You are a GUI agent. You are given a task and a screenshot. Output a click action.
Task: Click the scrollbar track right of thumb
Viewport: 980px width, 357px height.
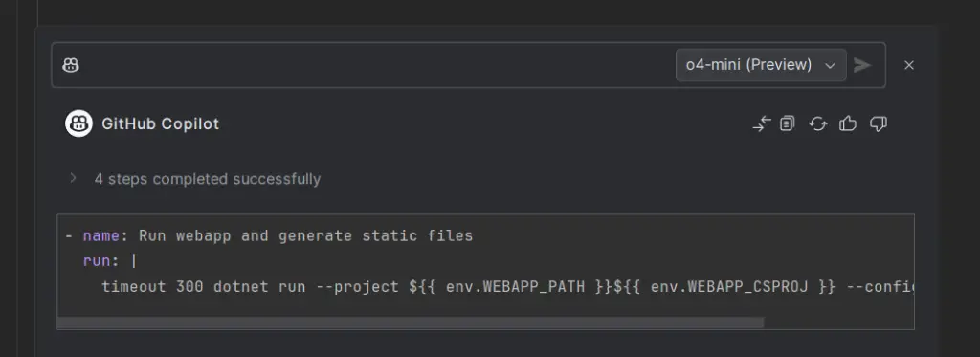tap(838, 323)
